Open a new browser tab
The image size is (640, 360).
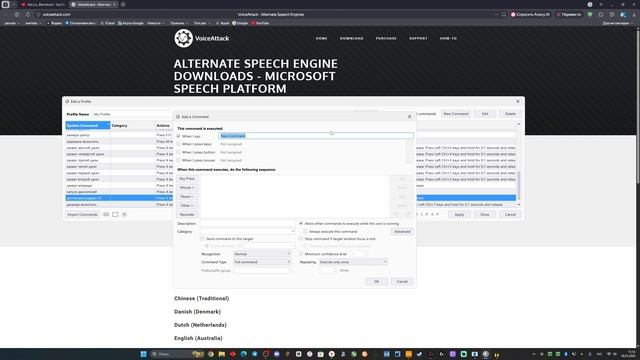tap(123, 4)
